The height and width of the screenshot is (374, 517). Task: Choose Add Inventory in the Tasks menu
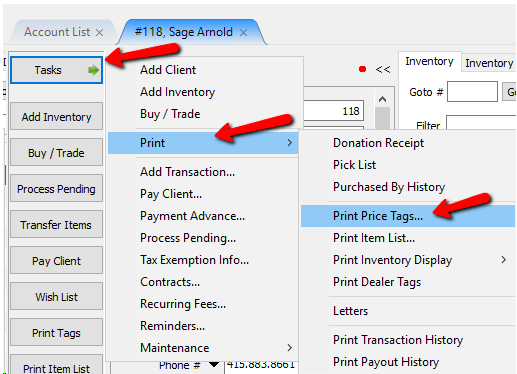tap(178, 92)
